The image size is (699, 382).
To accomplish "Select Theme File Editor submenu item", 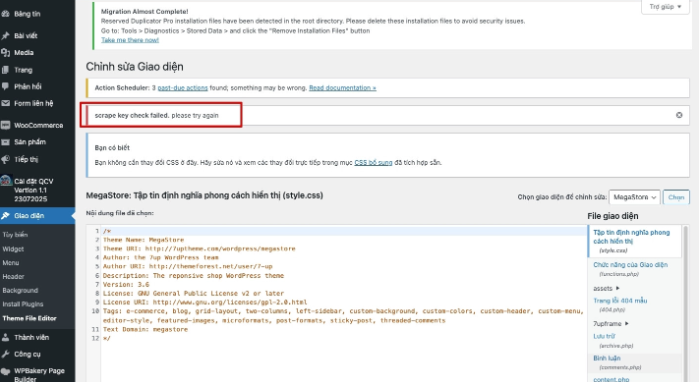I will (29, 318).
